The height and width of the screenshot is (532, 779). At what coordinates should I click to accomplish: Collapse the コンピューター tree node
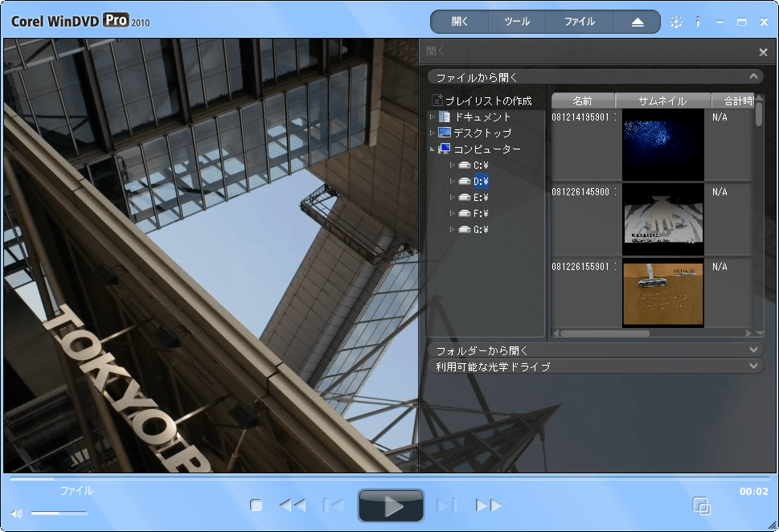click(433, 149)
